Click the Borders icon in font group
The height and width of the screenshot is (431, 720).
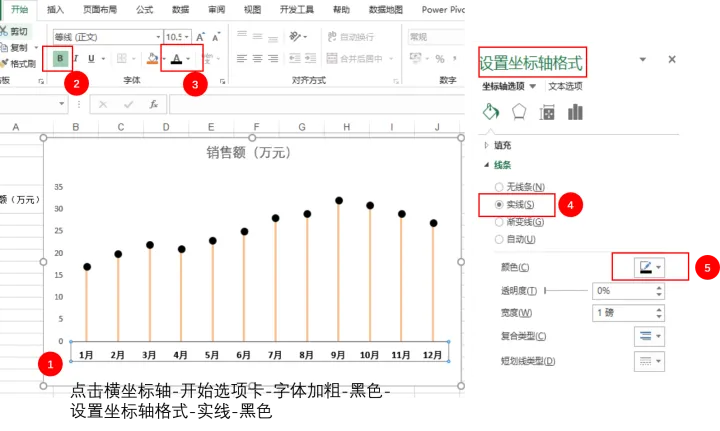122,58
